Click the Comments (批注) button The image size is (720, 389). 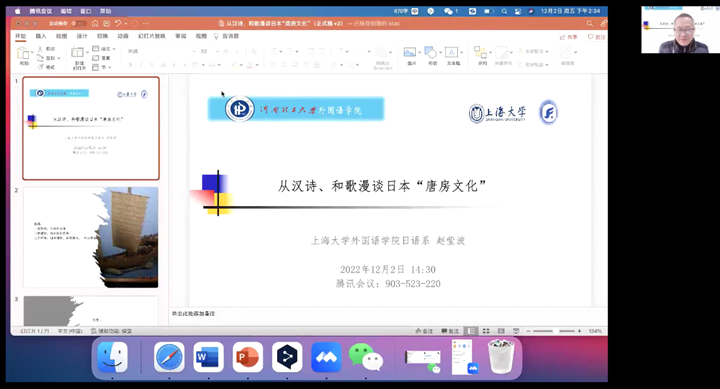(596, 37)
